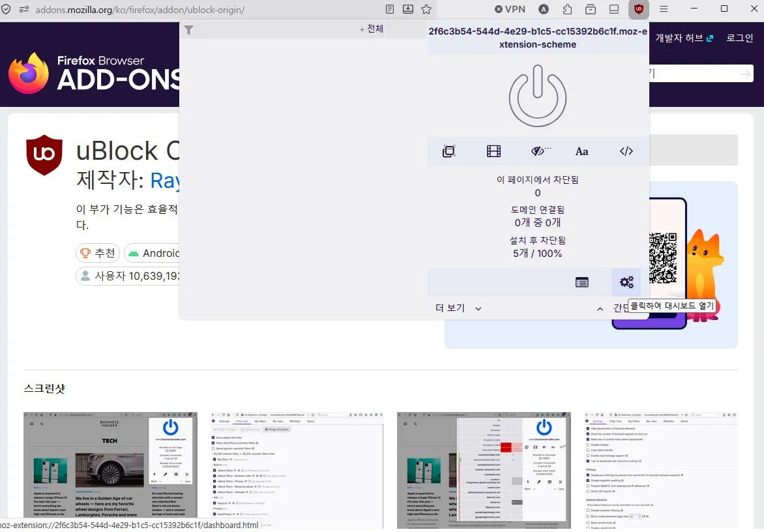Open site permissions icon in address bar
The height and width of the screenshot is (532, 764).
tap(24, 8)
